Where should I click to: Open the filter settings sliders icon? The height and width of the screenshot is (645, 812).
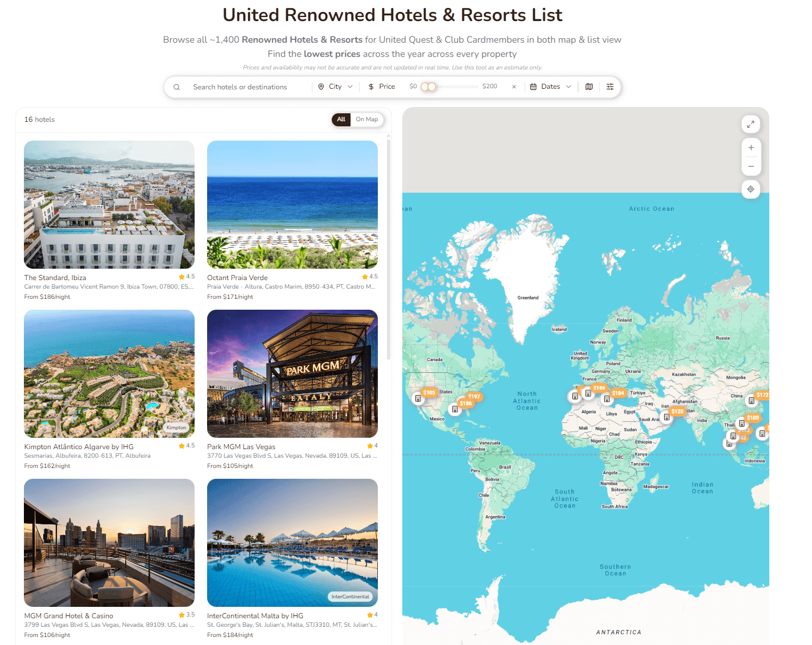pos(610,87)
